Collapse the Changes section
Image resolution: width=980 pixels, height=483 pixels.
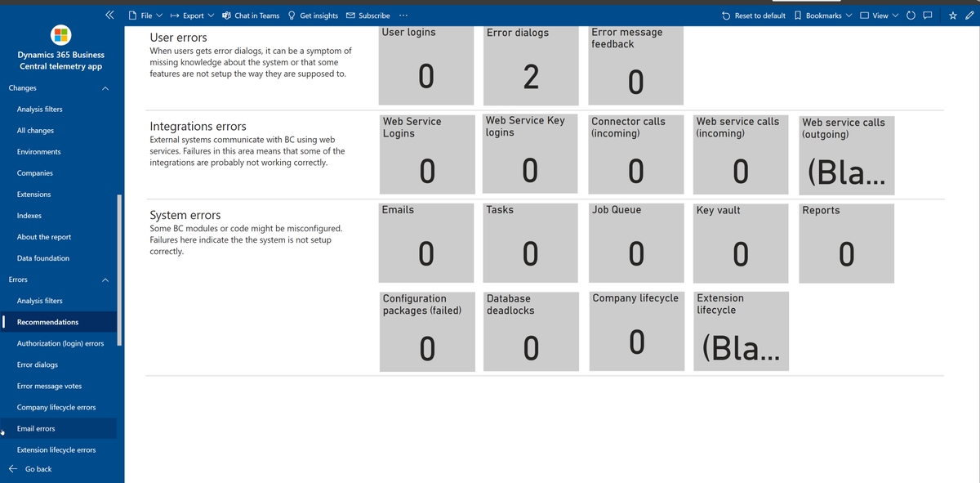[x=105, y=88]
